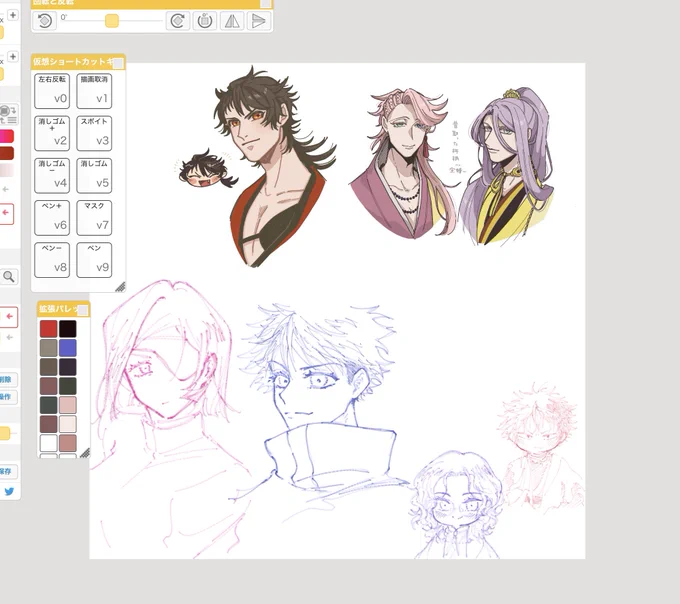
Task: Tap the 左右反転 v0 shortcut key
Action: point(52,91)
